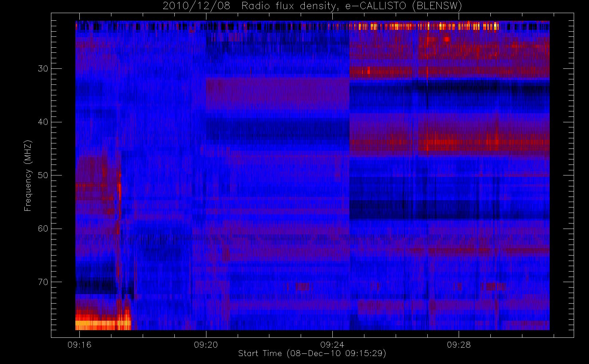589x364 pixels.
Task: Click the 09:28 time tick label
Action: (x=459, y=345)
